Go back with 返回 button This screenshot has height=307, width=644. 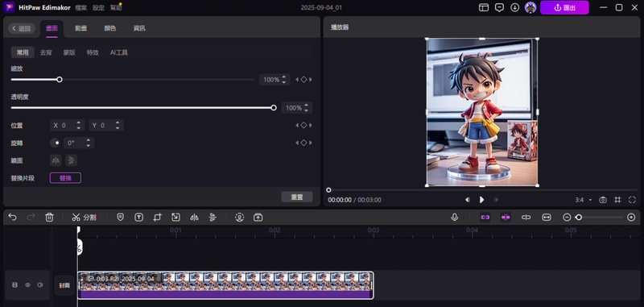(22, 28)
